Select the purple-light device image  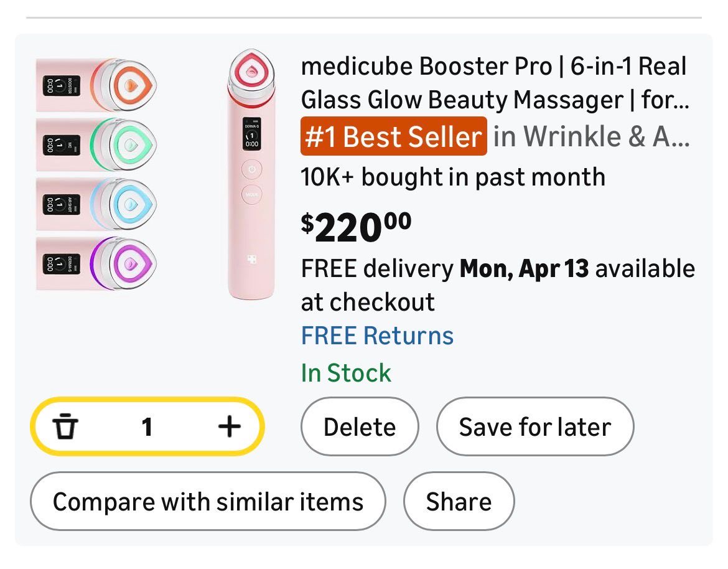coord(97,263)
